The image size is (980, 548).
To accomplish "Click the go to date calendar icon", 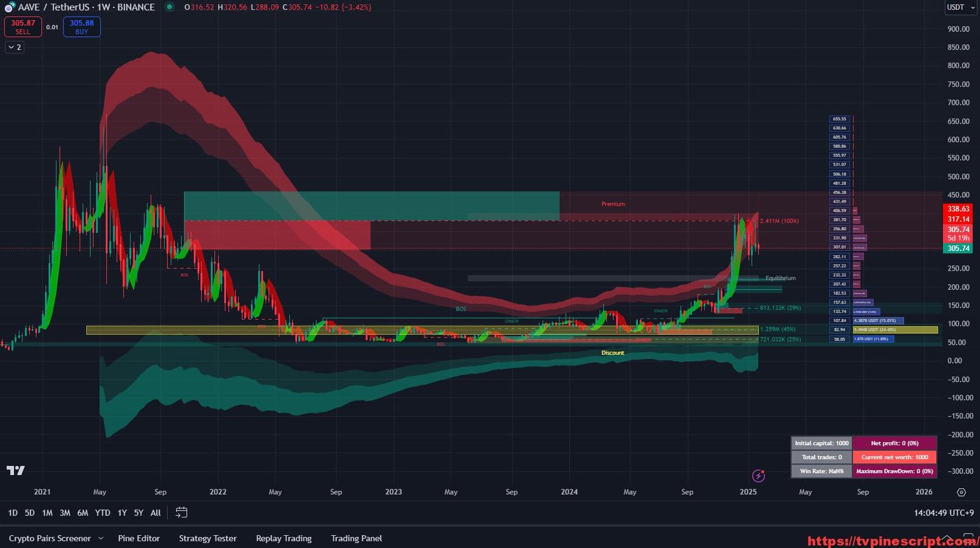I will coord(181,512).
